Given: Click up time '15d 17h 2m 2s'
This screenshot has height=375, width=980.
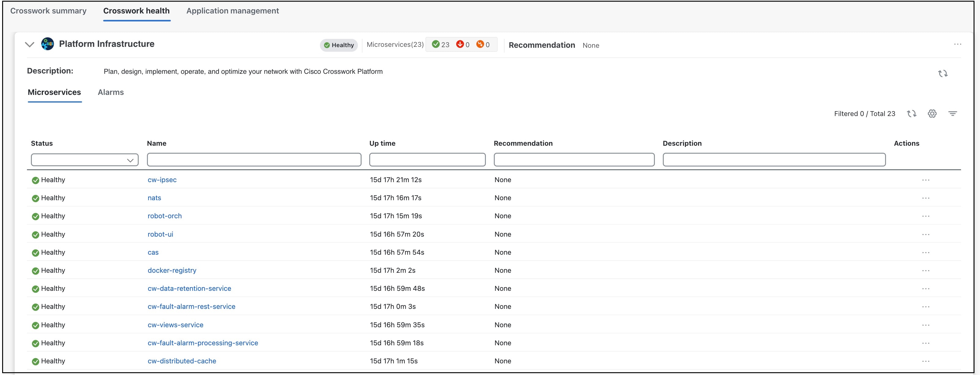Looking at the screenshot, I should (x=392, y=270).
